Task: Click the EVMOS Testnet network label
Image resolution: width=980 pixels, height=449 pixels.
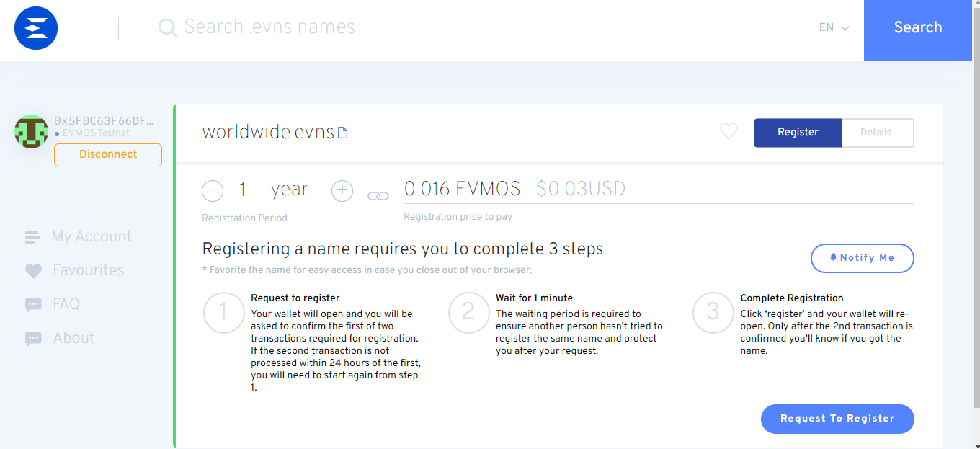Action: (x=96, y=133)
